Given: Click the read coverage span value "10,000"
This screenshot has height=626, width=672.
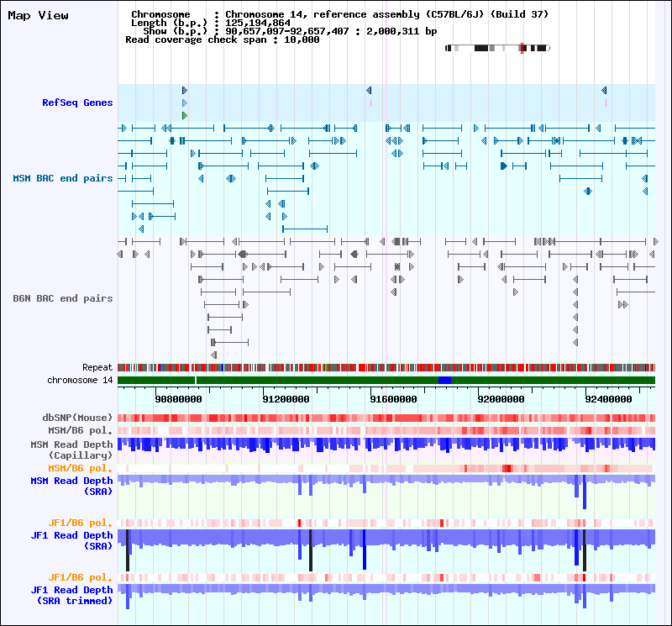Looking at the screenshot, I should (x=302, y=39).
